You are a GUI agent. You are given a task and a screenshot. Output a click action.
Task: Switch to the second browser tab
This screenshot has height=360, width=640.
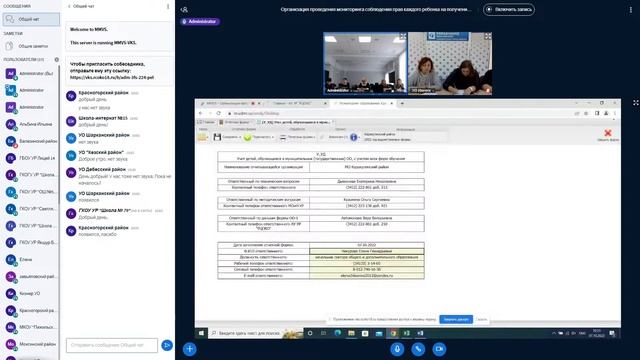(x=297, y=103)
